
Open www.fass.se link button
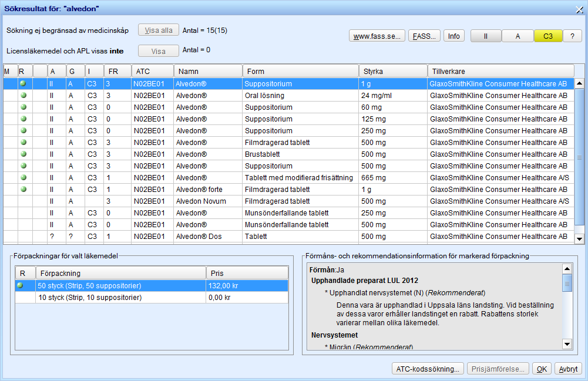pos(377,36)
